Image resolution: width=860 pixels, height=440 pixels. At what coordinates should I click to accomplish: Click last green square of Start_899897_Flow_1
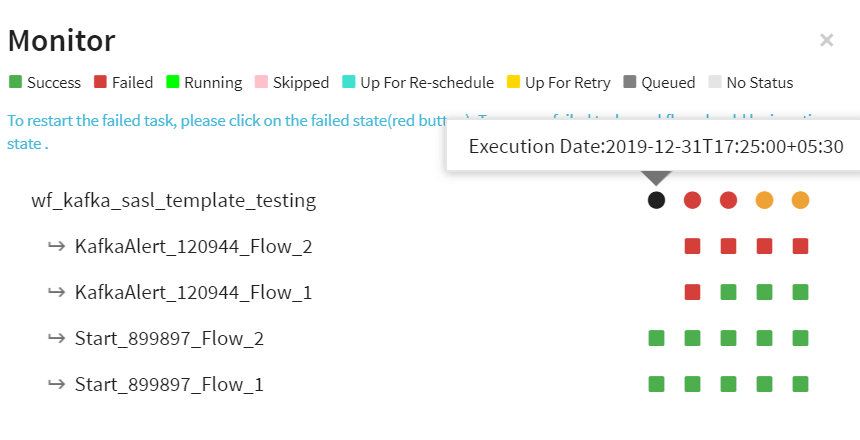click(x=800, y=384)
